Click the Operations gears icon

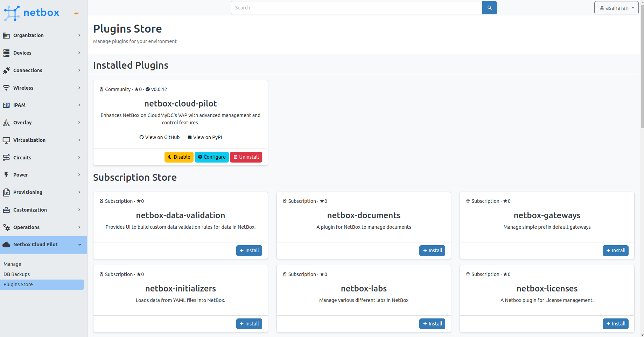pos(6,227)
